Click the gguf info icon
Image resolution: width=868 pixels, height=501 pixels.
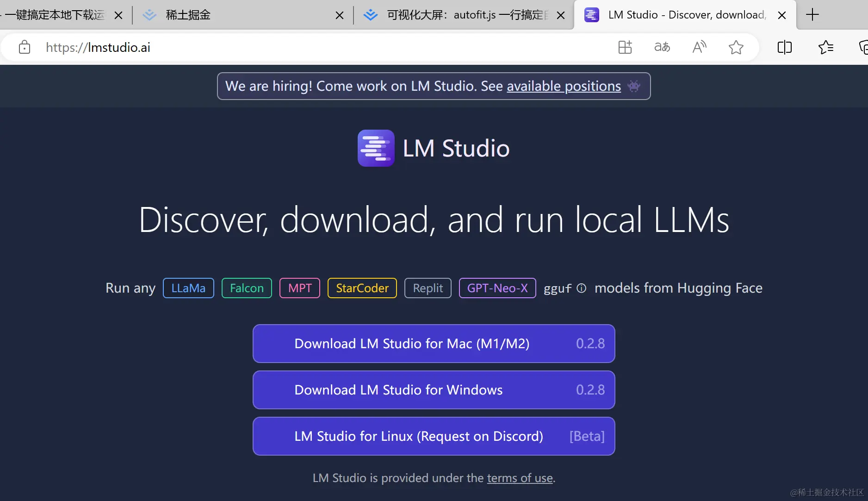tap(582, 288)
